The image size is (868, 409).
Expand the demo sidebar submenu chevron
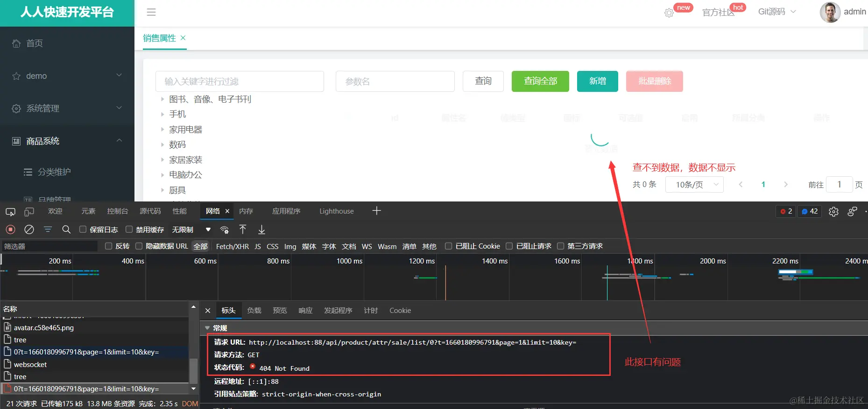(119, 75)
